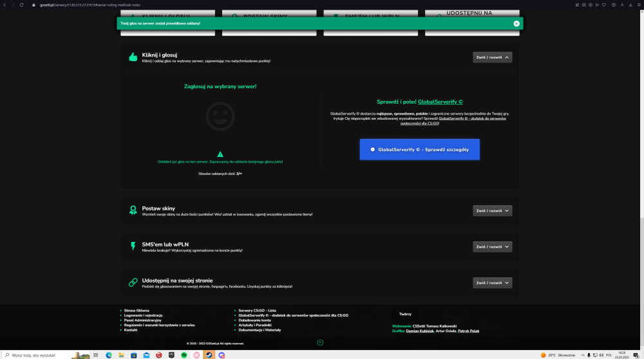
Task: Open 'Artykuły i Poradniki' footer link
Action: pyautogui.click(x=254, y=325)
